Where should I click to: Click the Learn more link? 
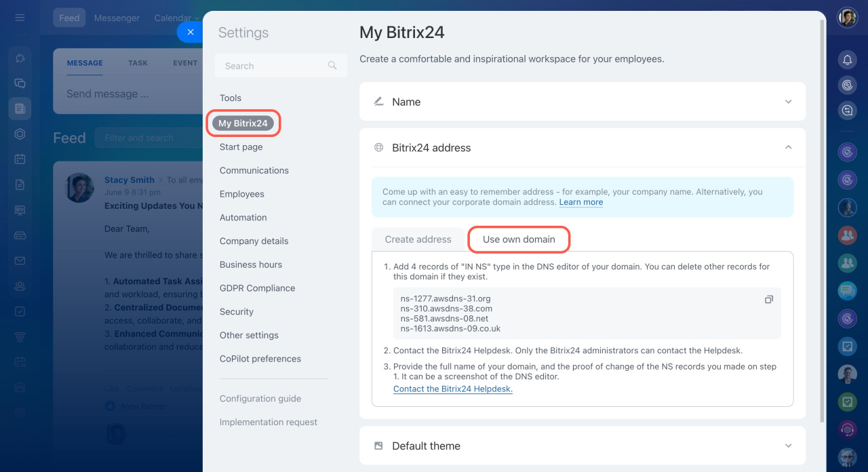(x=581, y=202)
